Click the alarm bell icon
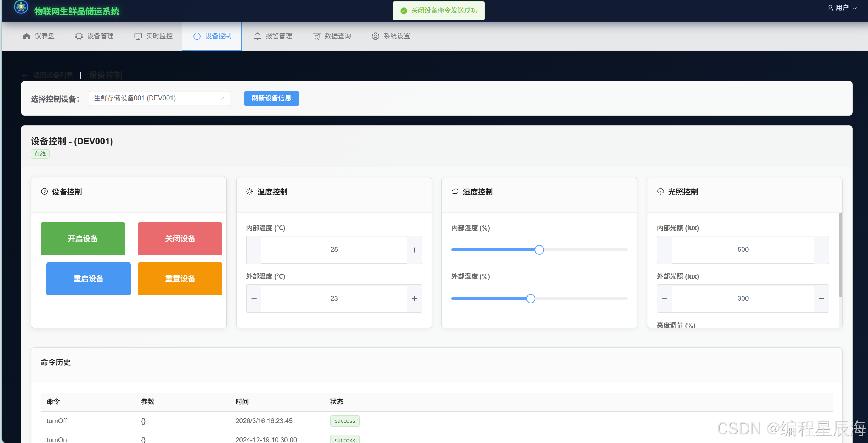Image resolution: width=868 pixels, height=443 pixels. [x=258, y=36]
